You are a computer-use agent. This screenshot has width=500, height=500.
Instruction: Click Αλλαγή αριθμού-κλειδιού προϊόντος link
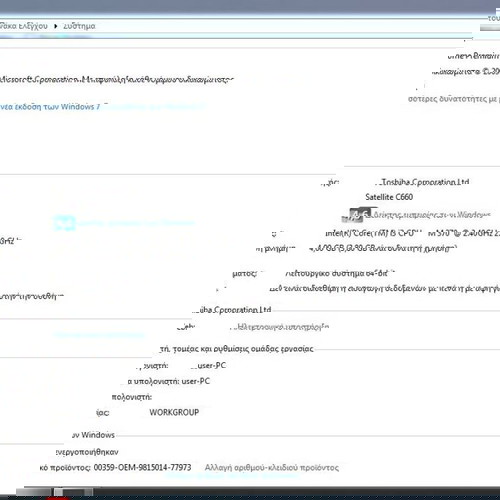click(272, 467)
